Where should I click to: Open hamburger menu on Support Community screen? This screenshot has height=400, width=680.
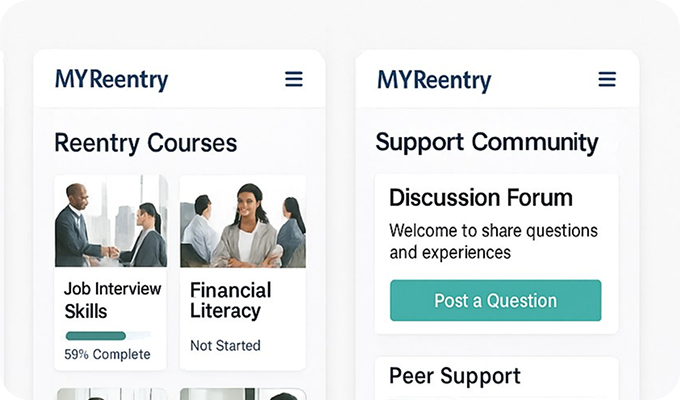(607, 79)
